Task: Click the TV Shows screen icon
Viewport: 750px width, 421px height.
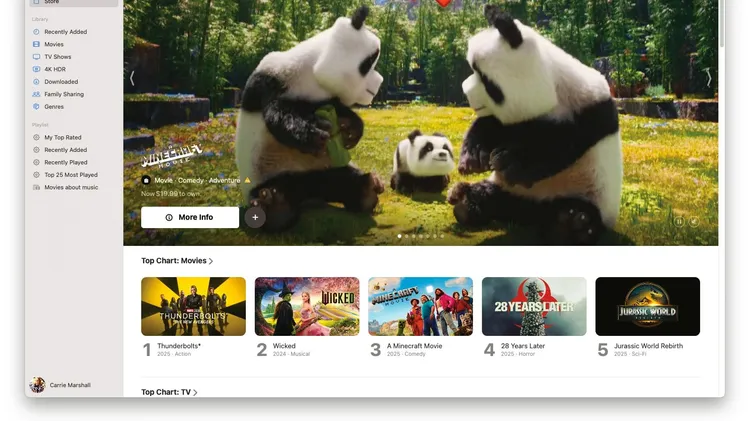Action: point(36,57)
